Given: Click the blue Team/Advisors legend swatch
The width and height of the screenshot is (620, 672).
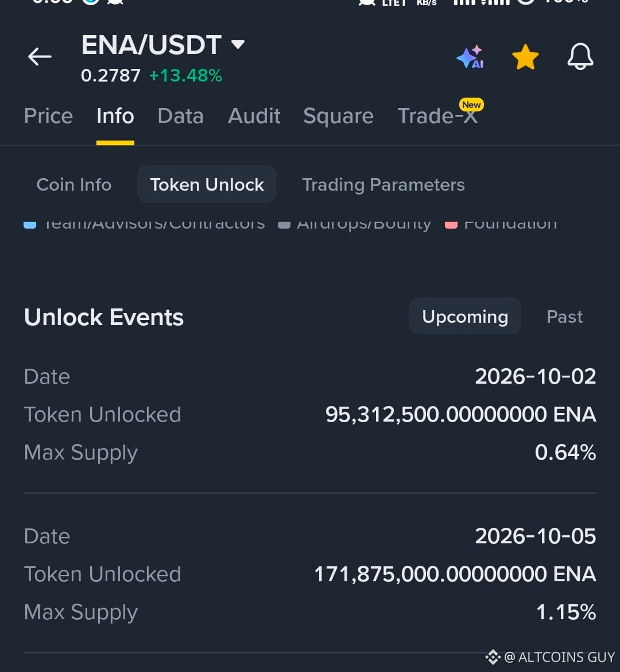Looking at the screenshot, I should (x=30, y=225).
